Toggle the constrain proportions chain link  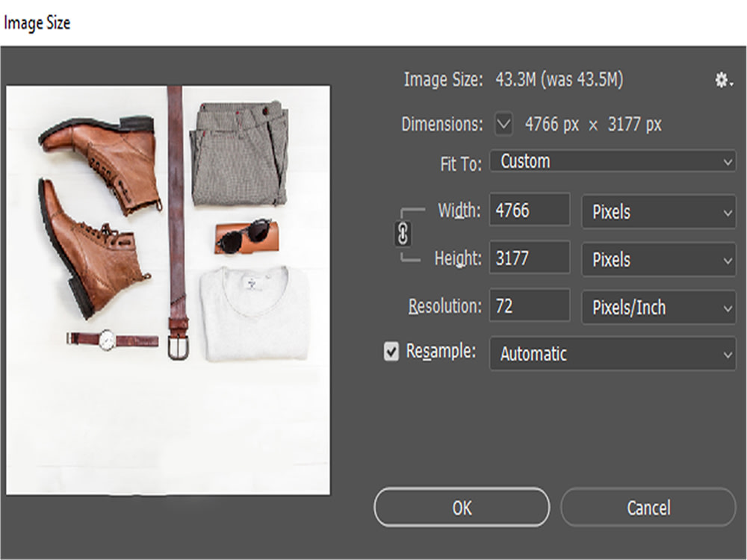tap(403, 234)
